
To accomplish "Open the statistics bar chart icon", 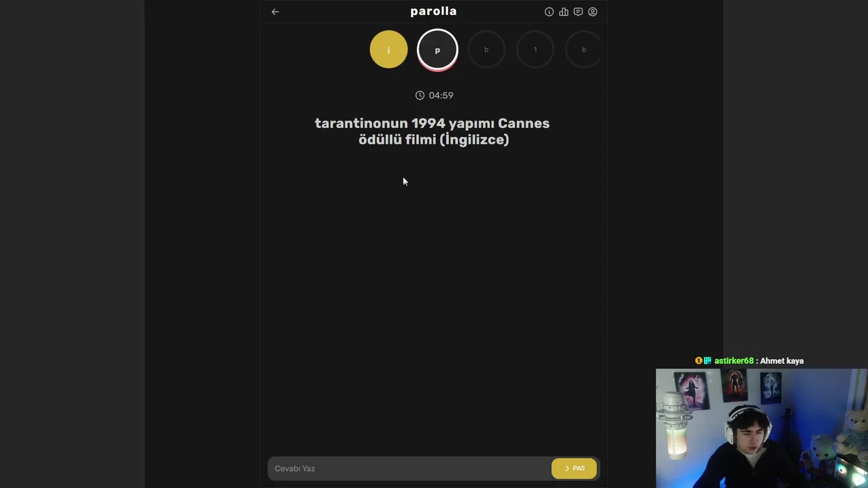I will [x=564, y=12].
